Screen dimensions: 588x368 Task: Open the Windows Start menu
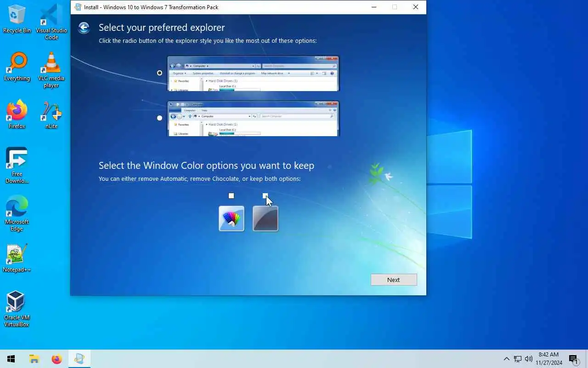point(11,359)
